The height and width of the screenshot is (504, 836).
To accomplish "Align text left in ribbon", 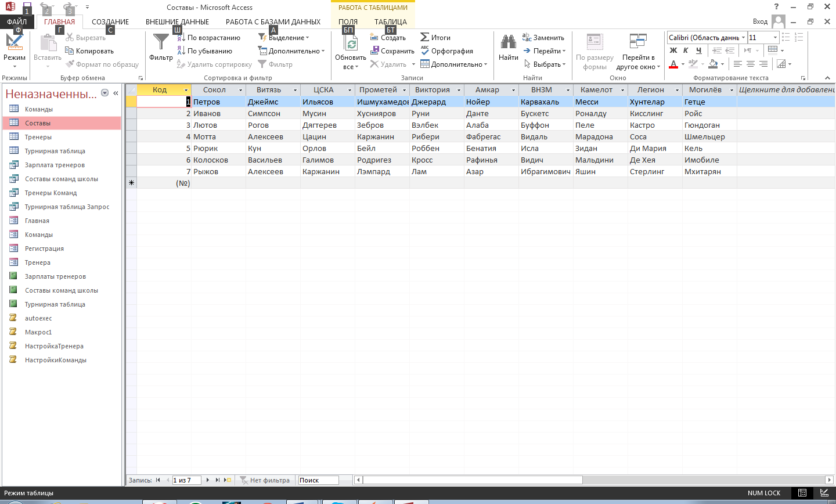I will tap(738, 64).
